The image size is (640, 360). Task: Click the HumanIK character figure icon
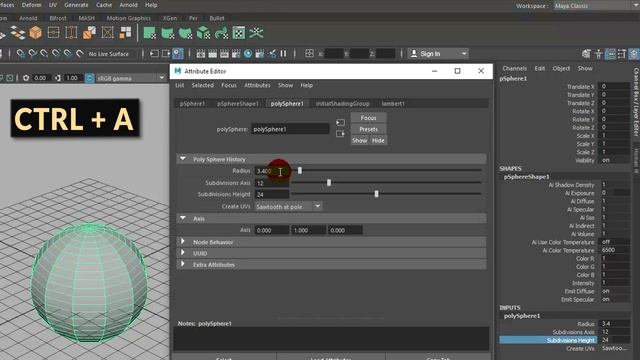click(x=598, y=54)
